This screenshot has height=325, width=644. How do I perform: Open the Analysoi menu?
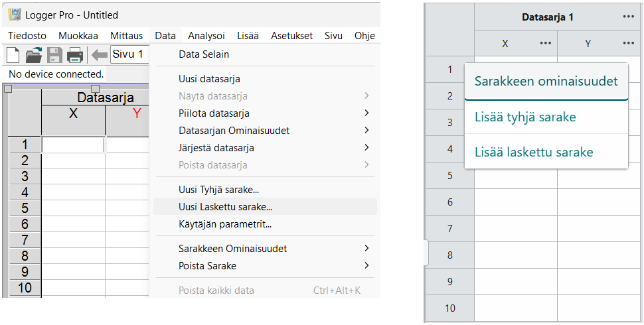[x=206, y=36]
